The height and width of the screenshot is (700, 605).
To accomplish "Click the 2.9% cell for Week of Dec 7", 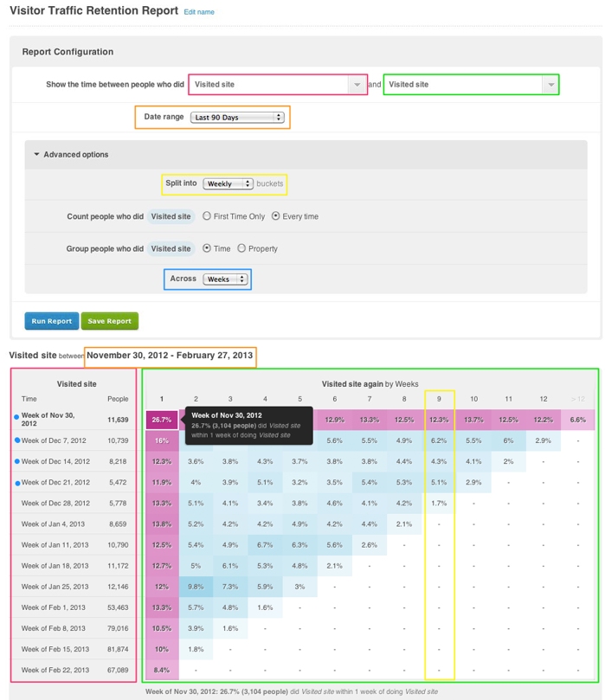I will tap(544, 440).
